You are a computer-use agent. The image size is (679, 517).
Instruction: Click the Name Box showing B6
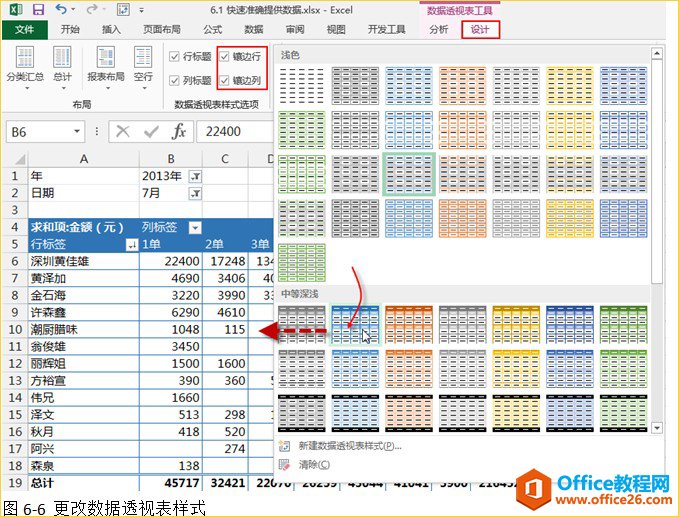45,131
